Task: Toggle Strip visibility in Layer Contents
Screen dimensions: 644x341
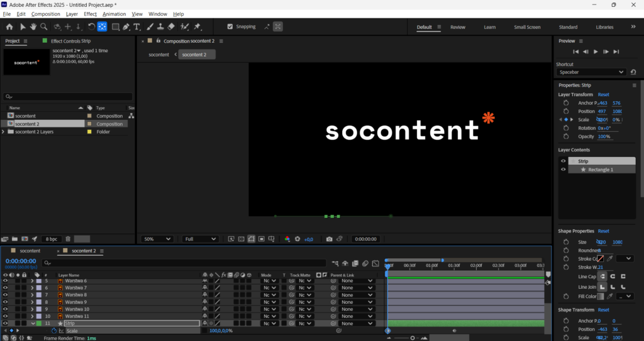Action: [x=563, y=161]
